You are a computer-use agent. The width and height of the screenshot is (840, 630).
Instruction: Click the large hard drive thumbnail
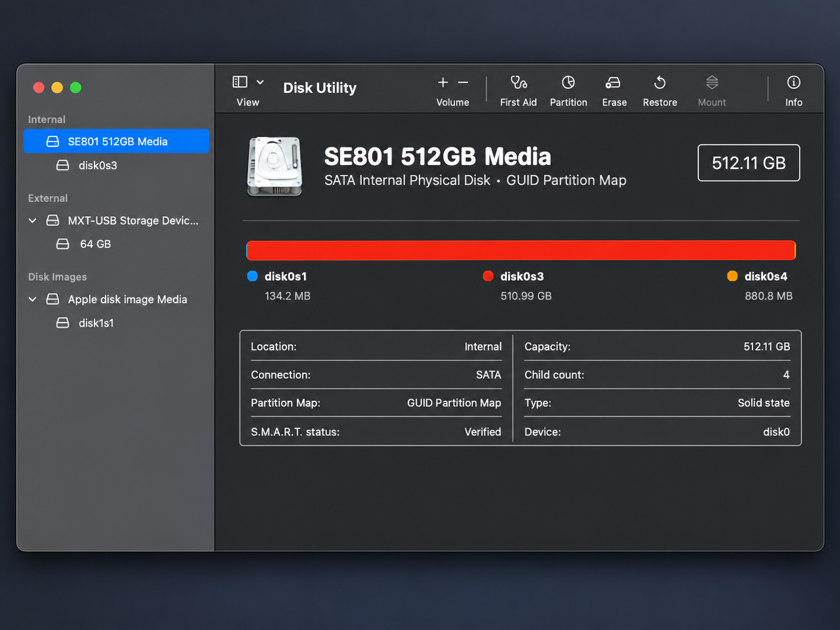coord(275,167)
